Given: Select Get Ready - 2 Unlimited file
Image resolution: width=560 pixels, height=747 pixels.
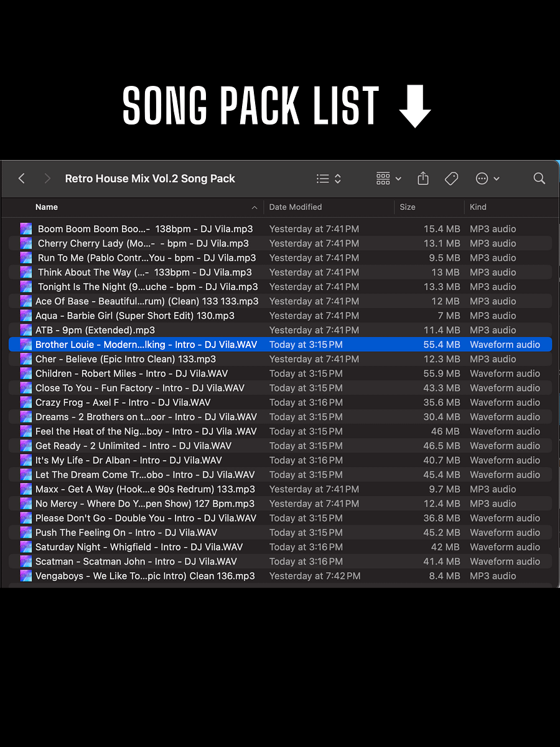Looking at the screenshot, I should tap(280, 446).
